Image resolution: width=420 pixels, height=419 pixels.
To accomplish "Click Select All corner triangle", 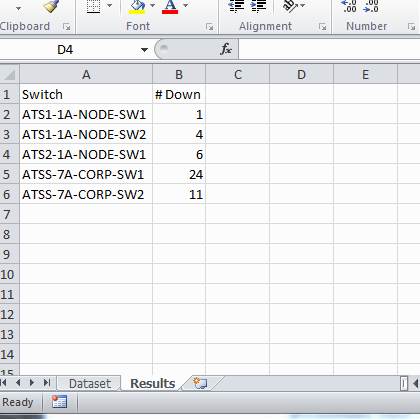I will pos(10,74).
